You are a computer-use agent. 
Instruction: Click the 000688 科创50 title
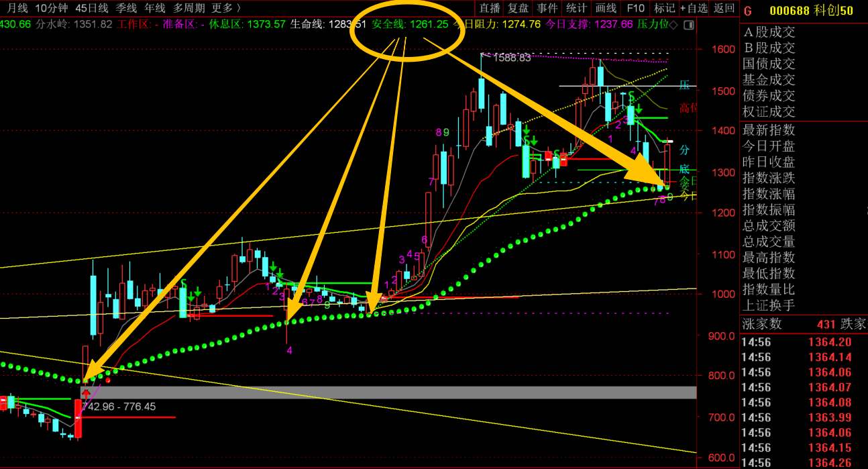(x=811, y=11)
